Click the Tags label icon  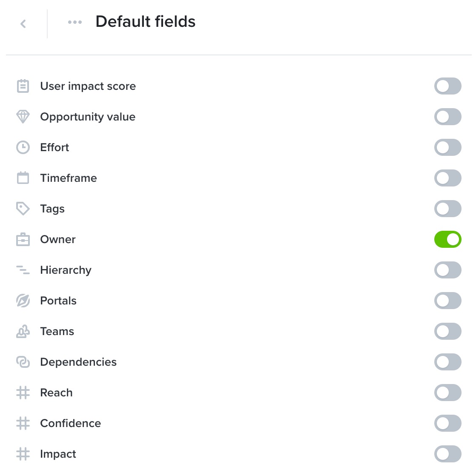(23, 209)
